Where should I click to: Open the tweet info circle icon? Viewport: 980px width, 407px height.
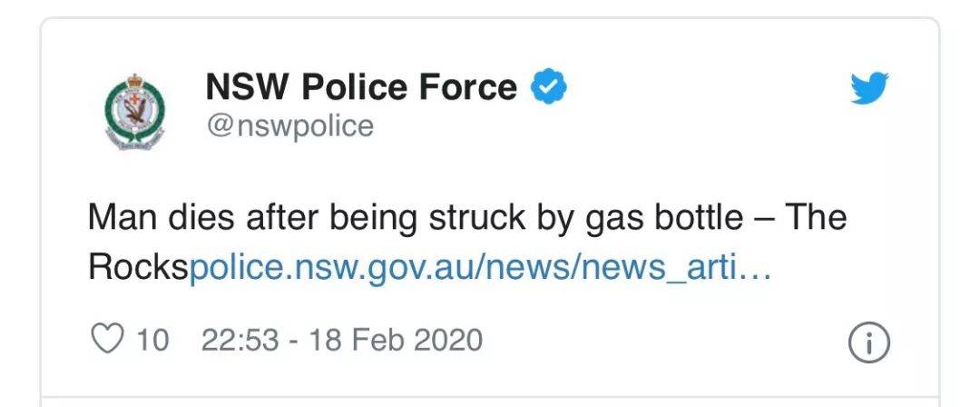pyautogui.click(x=868, y=343)
